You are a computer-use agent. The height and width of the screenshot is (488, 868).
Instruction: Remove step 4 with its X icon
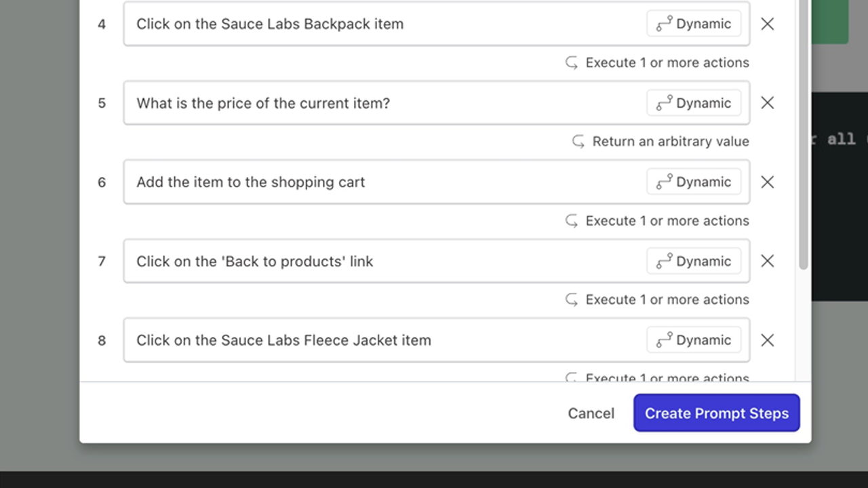pos(767,24)
